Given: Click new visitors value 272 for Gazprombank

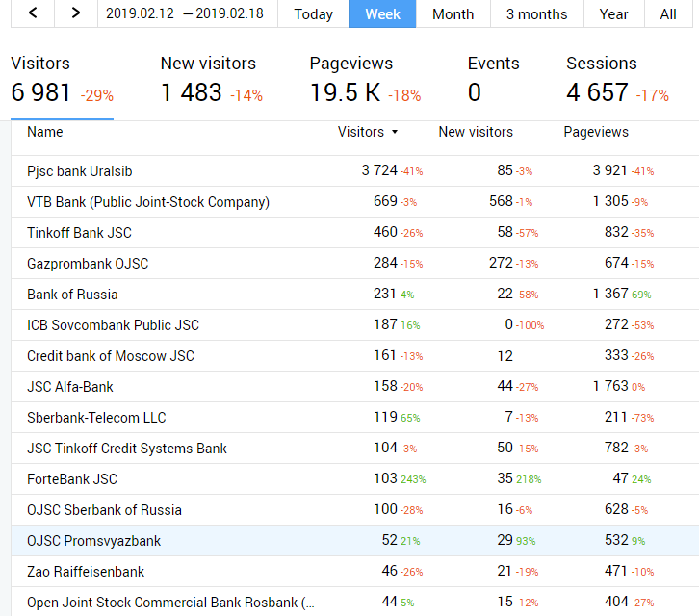Looking at the screenshot, I should (501, 263).
